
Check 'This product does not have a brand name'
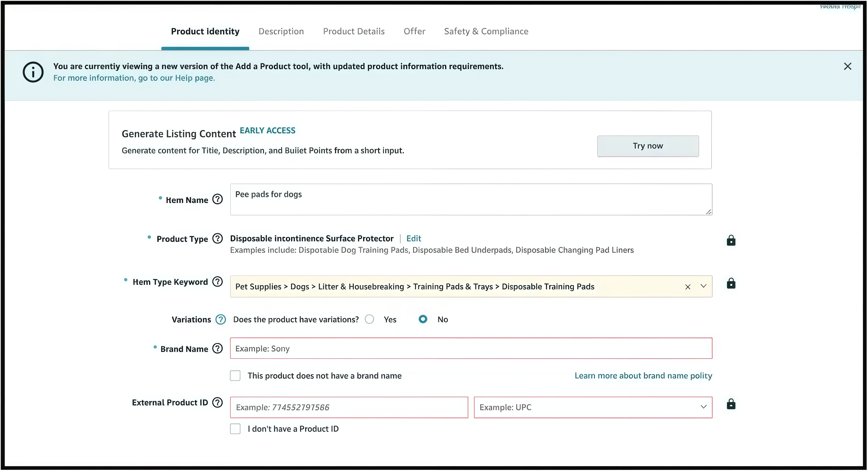(x=235, y=376)
